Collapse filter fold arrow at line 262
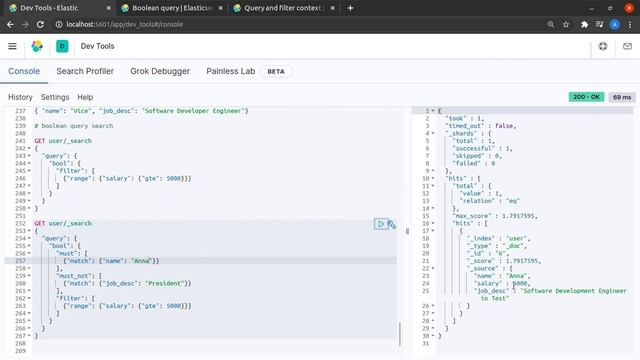Image resolution: width=640 pixels, height=360 pixels. (x=29, y=298)
